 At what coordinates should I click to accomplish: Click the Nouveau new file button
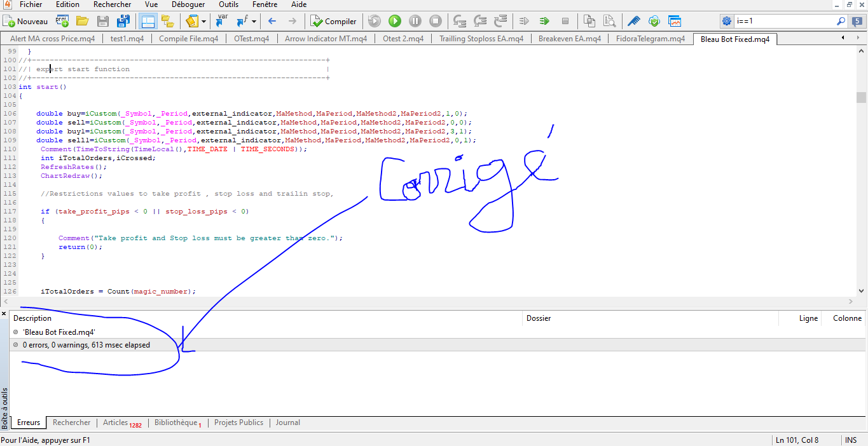click(25, 21)
